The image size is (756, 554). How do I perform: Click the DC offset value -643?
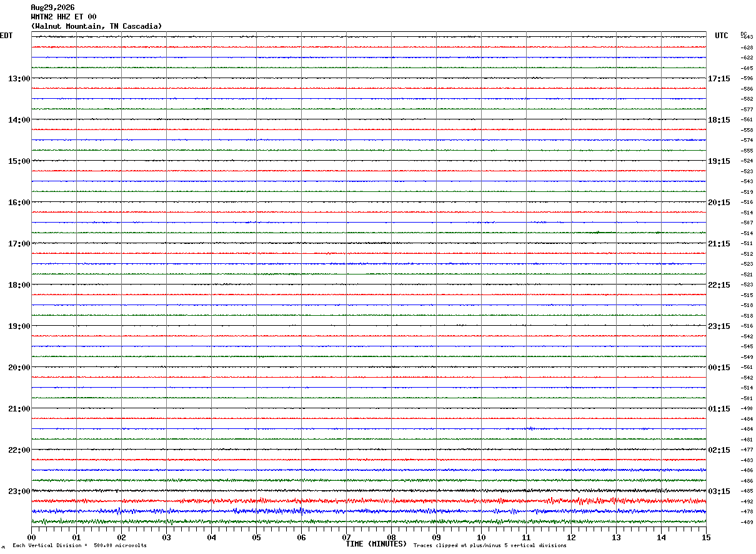coord(747,38)
